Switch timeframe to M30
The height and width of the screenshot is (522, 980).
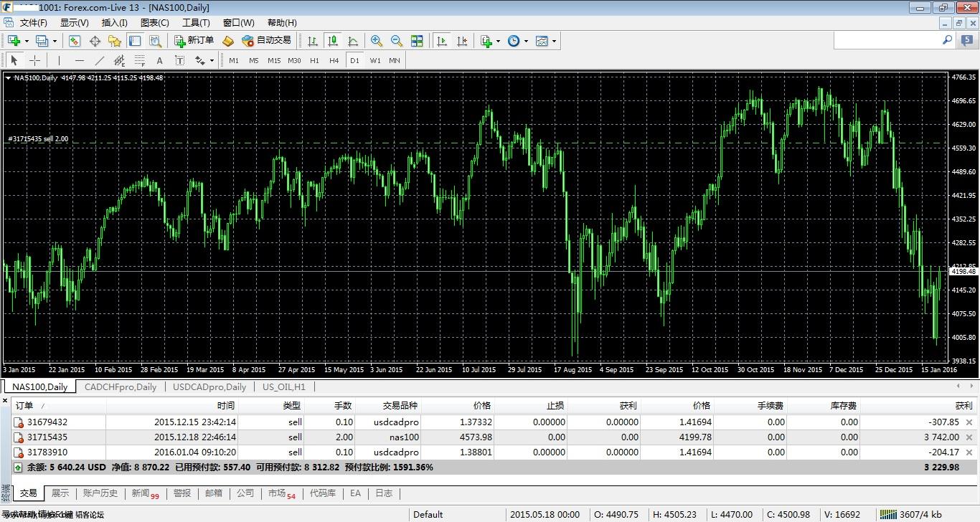pyautogui.click(x=294, y=60)
